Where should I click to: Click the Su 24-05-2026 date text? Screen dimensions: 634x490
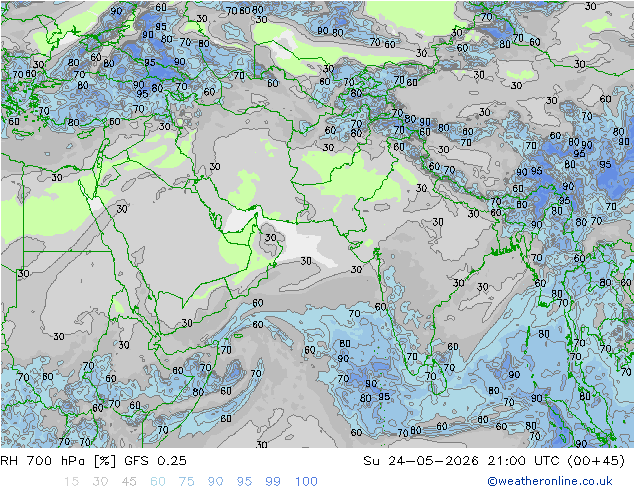pos(421,460)
